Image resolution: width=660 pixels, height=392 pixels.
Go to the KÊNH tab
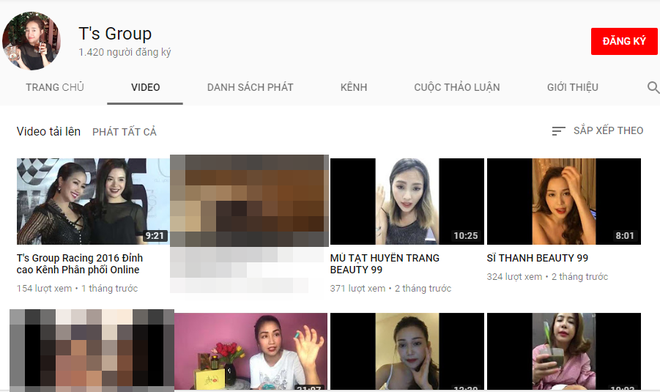pyautogui.click(x=354, y=87)
